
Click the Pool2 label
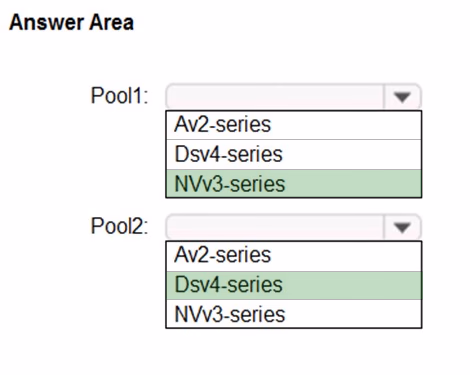119,226
